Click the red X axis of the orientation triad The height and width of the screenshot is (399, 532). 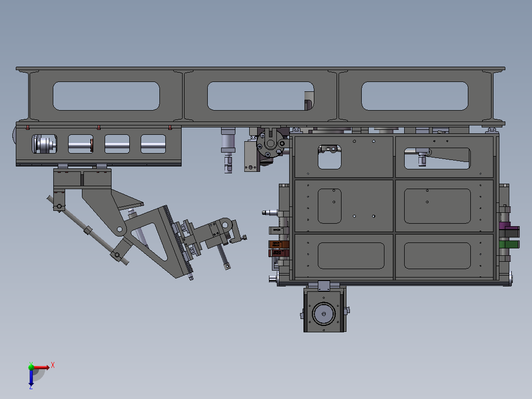[41, 367]
